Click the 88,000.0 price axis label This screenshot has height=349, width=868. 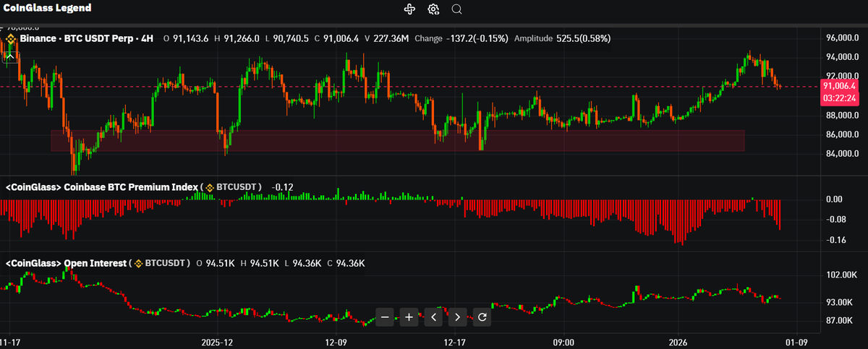(x=842, y=116)
